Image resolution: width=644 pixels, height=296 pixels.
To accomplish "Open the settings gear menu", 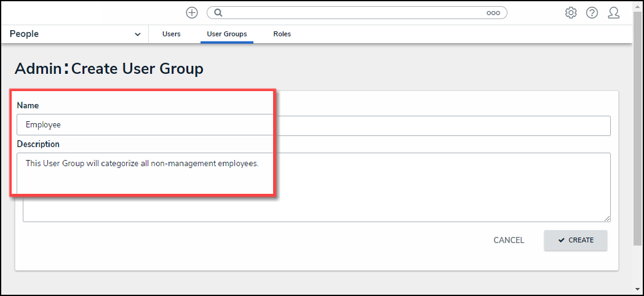I will (570, 13).
